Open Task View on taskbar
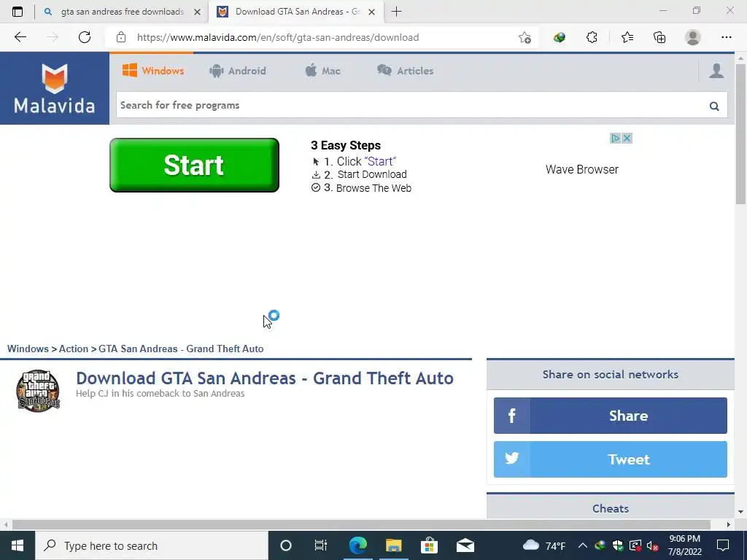Image resolution: width=747 pixels, height=560 pixels. coord(321,545)
